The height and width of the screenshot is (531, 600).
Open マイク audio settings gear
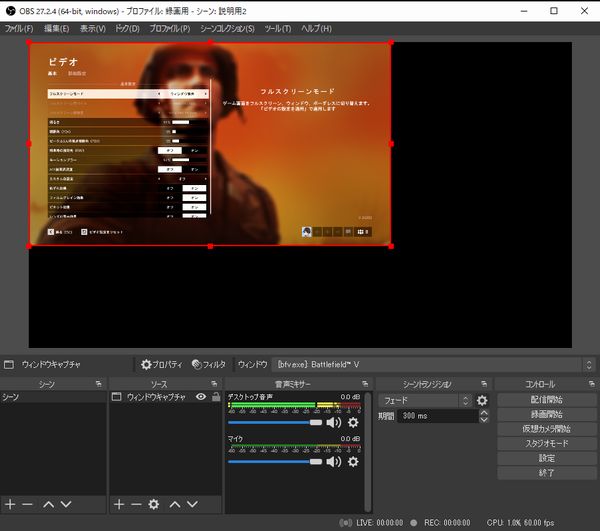pyautogui.click(x=353, y=462)
